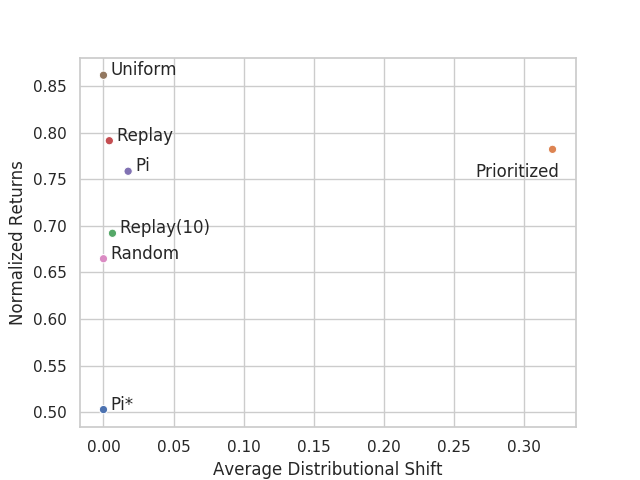The width and height of the screenshot is (640, 480).
Task: Click the Uniform text label
Action: click(x=143, y=69)
